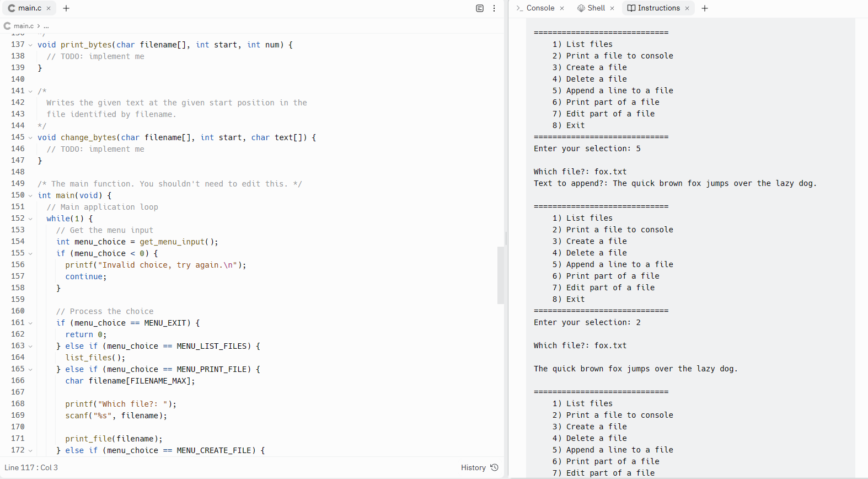Close the Instructions tab

[x=687, y=8]
